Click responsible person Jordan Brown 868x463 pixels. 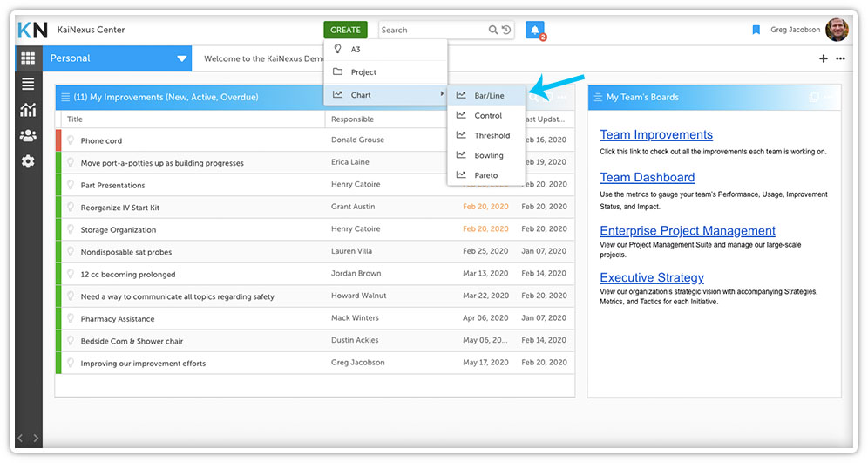tap(356, 273)
